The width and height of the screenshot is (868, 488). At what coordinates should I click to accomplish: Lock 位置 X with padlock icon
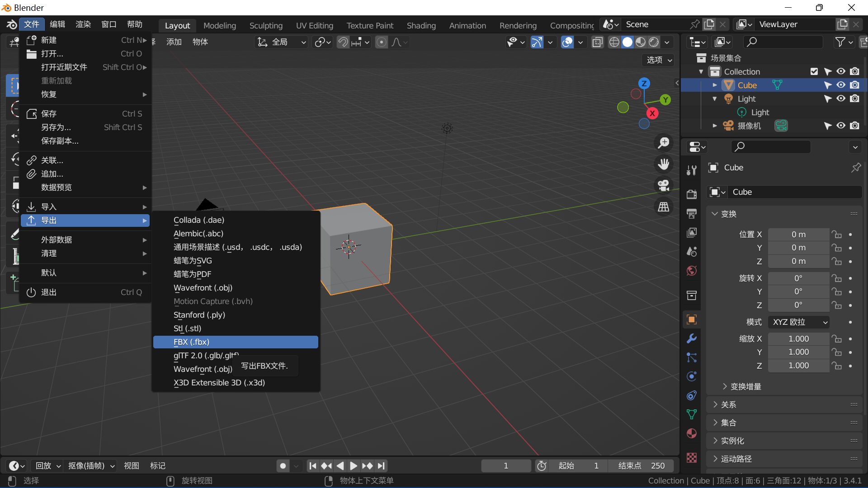(837, 235)
